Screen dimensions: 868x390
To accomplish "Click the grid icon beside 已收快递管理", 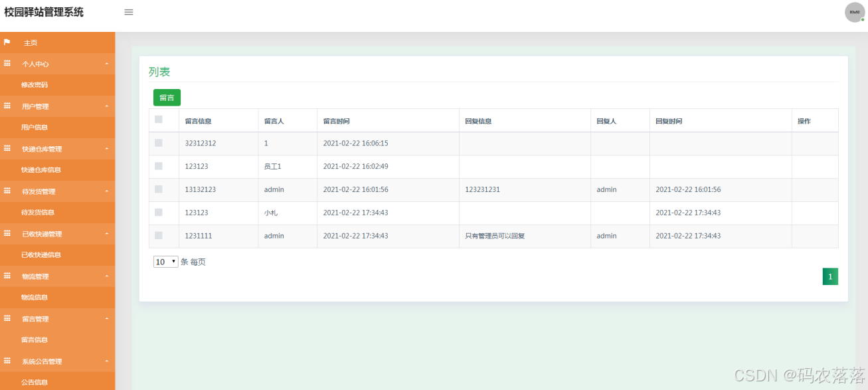I will point(7,233).
